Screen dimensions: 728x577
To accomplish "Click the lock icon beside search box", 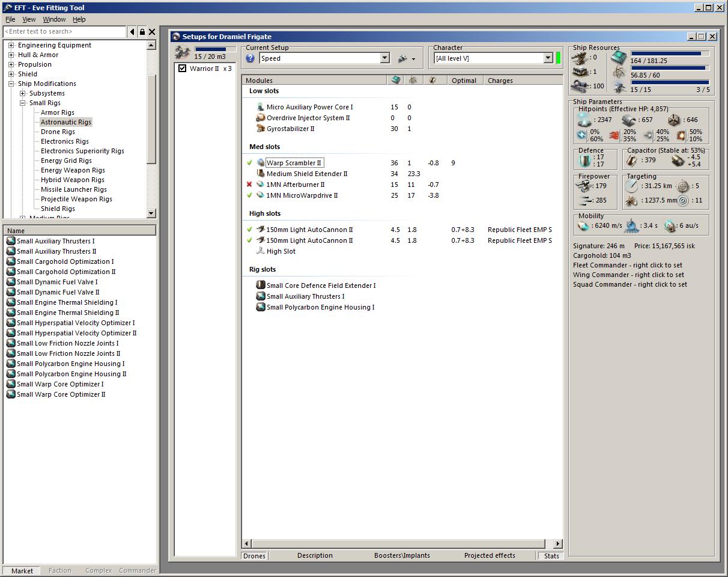I will coord(142,32).
